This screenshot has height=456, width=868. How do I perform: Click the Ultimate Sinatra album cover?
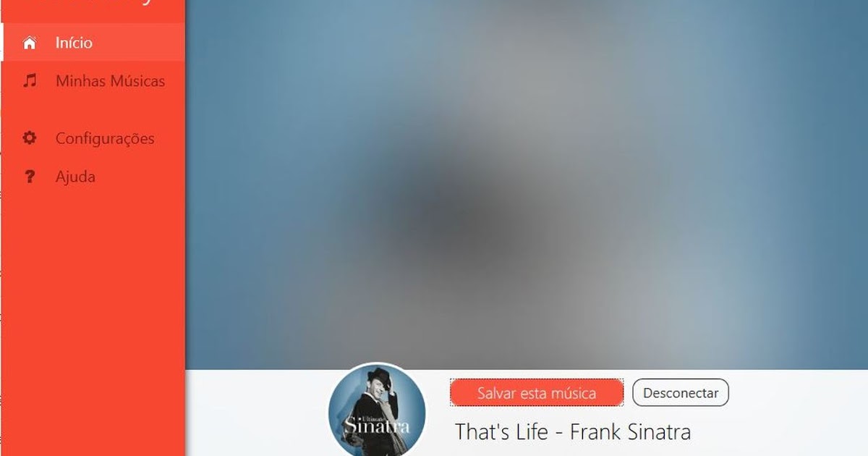[377, 410]
